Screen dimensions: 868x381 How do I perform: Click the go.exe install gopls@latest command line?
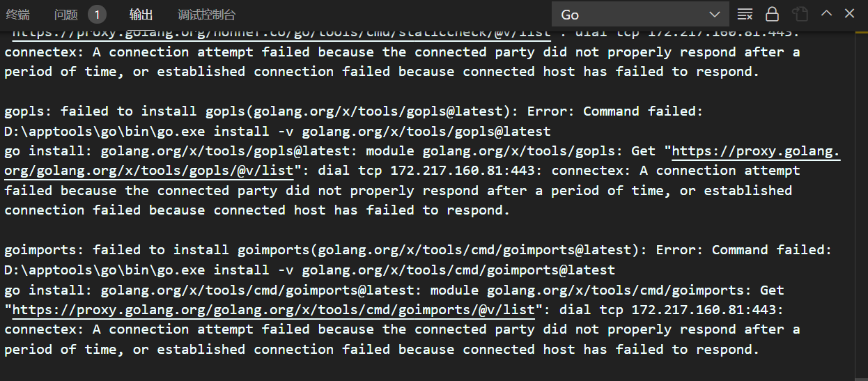point(277,131)
